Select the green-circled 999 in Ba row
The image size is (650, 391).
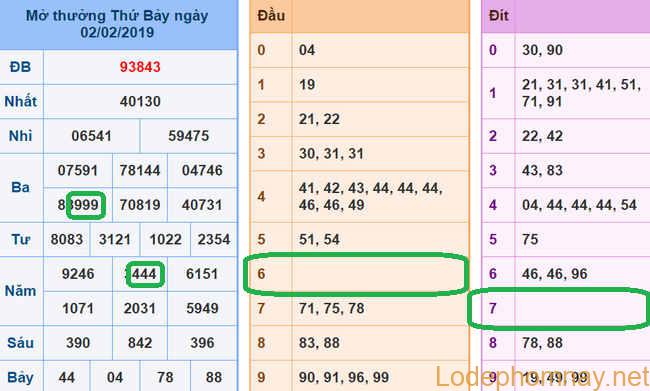pos(86,205)
